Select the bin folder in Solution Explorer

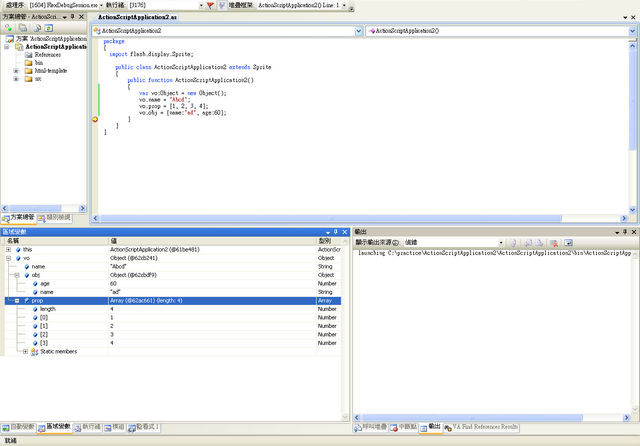34,62
